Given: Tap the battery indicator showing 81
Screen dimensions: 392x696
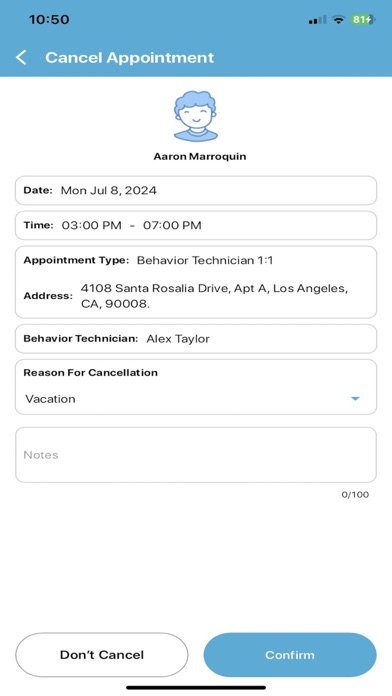Looking at the screenshot, I should [362, 20].
